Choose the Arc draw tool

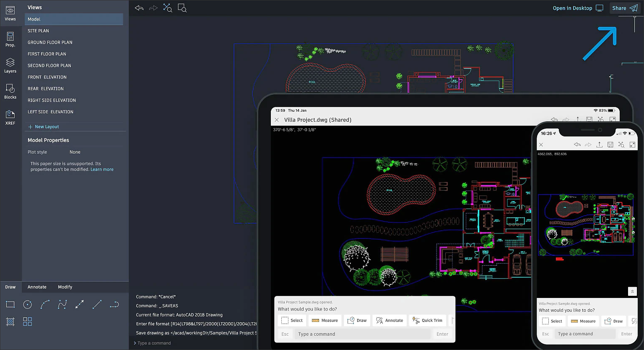[x=45, y=305]
